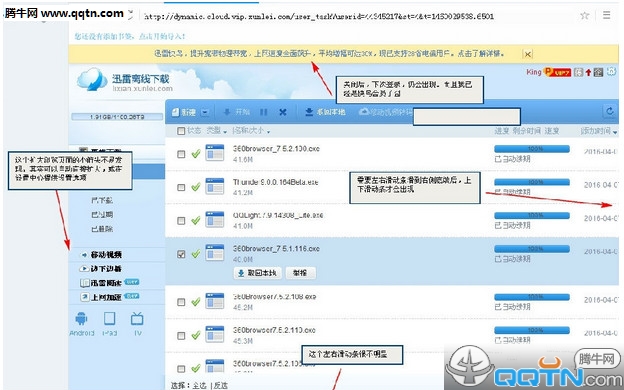Screen dimensions: 624x390
Task: Click the 举报 button in the selected row
Action: (x=300, y=273)
